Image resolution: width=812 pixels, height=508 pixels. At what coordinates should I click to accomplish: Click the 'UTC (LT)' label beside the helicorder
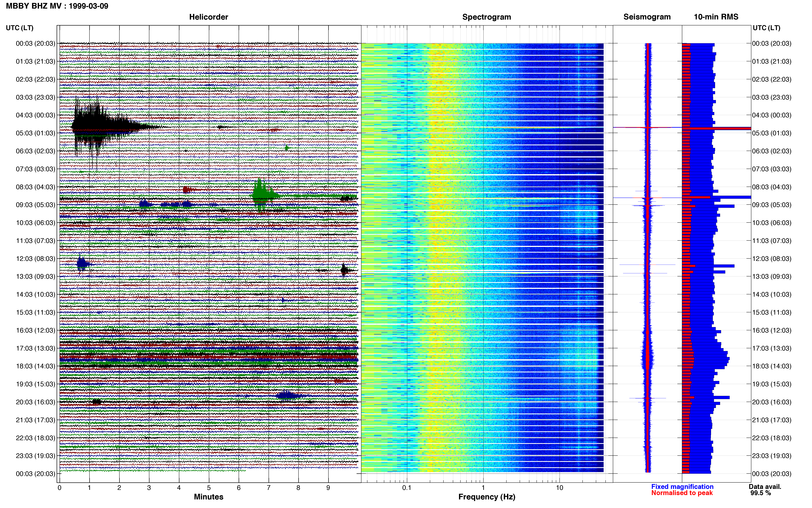pos(19,28)
